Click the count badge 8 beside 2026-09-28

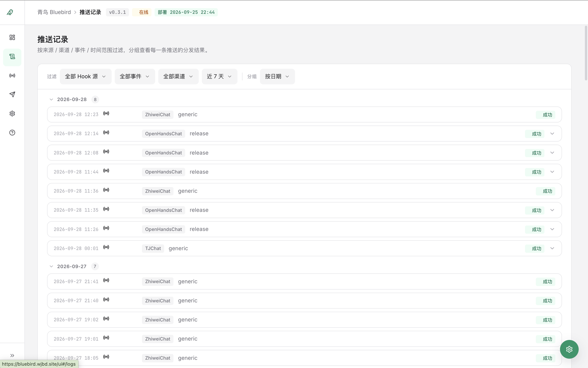(x=95, y=100)
